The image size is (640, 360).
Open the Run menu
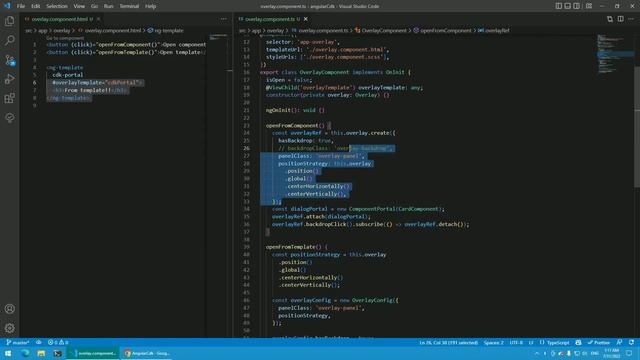click(x=108, y=6)
